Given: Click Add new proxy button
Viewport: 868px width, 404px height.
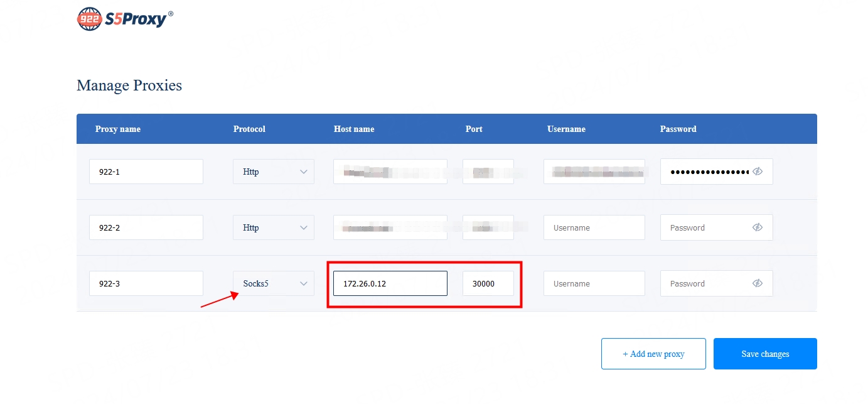Looking at the screenshot, I should (x=653, y=354).
